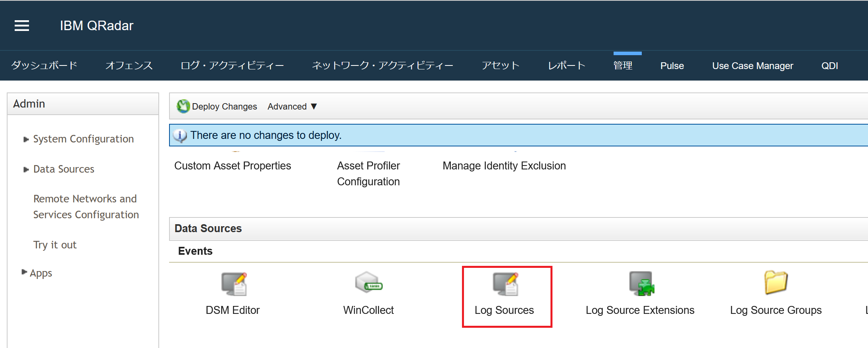Image resolution: width=868 pixels, height=348 pixels.
Task: Switch to the ログ・アクティビティー tab
Action: coord(232,65)
